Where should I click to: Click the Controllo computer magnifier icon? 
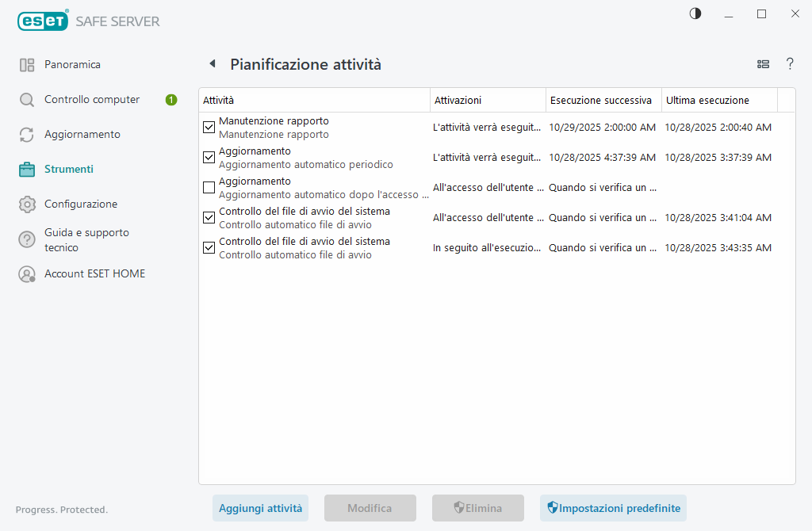pyautogui.click(x=27, y=100)
